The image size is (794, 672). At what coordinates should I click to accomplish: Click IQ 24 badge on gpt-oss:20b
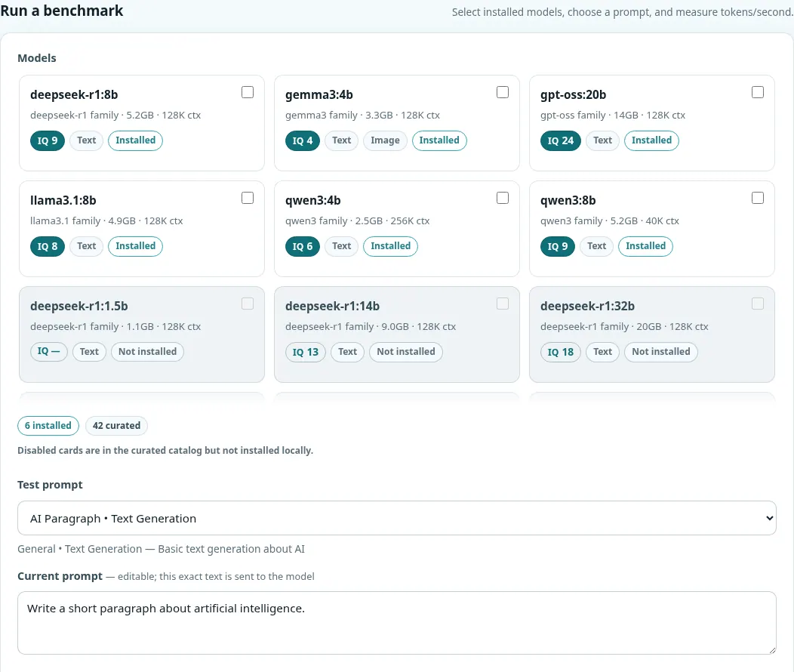point(561,140)
